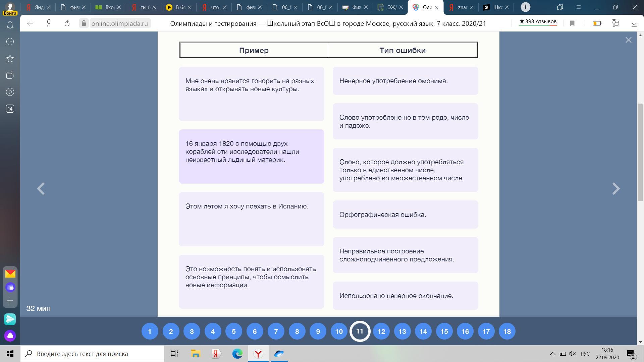Screen dimensions: 644x362
Task: Go to previous question arrow
Action: [x=41, y=189]
